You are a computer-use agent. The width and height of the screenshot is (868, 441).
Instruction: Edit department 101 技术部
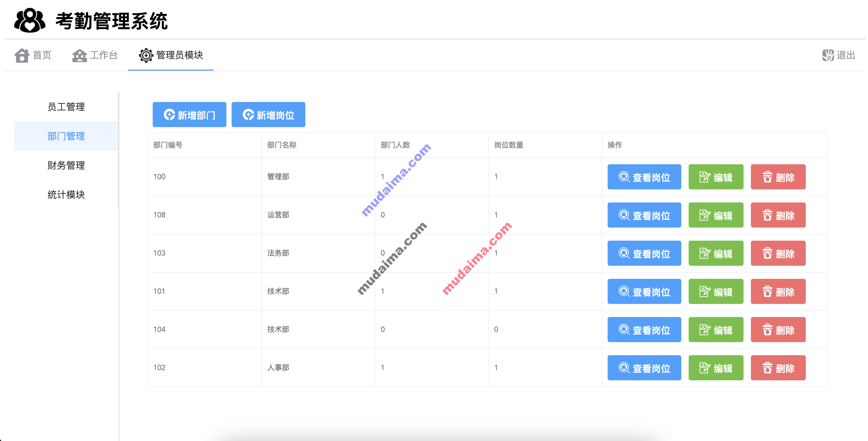[x=716, y=291]
